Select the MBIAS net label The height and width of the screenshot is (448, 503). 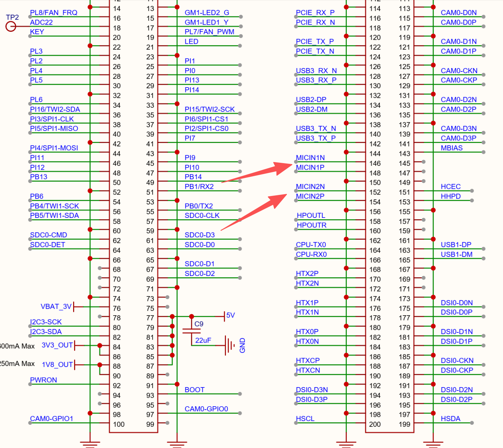tap(452, 148)
